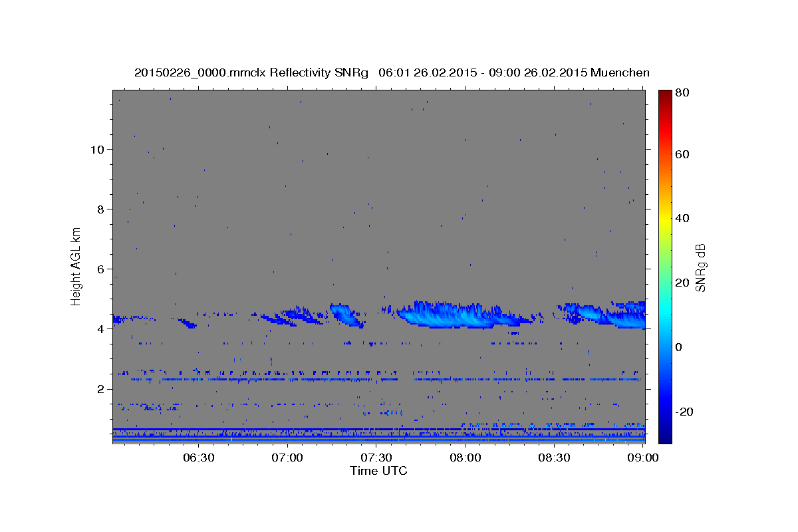
Task: Click the 08:00 time tick label
Action: (x=465, y=458)
